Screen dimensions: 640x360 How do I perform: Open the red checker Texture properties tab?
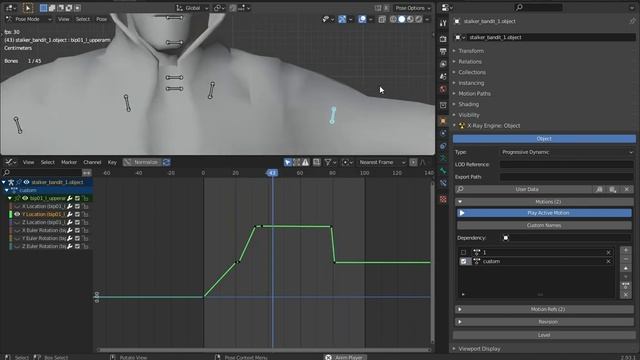pos(443,199)
